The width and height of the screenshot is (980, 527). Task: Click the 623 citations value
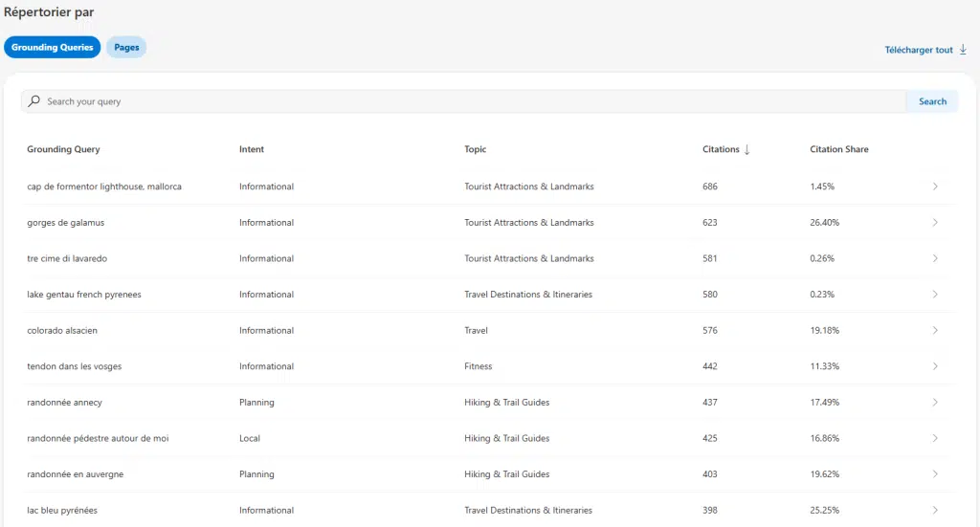point(710,222)
